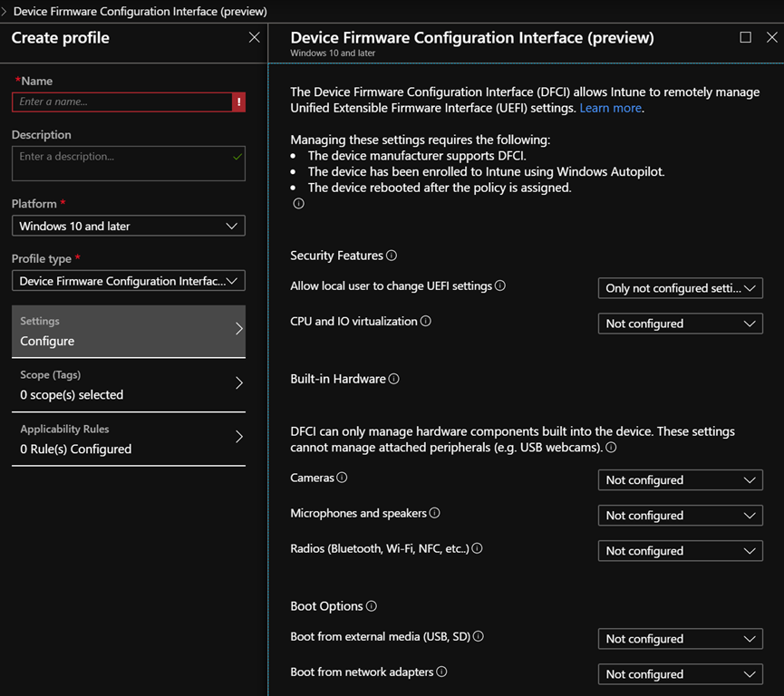This screenshot has height=696, width=784.
Task: Open Scope (Tags) section
Action: click(x=128, y=385)
